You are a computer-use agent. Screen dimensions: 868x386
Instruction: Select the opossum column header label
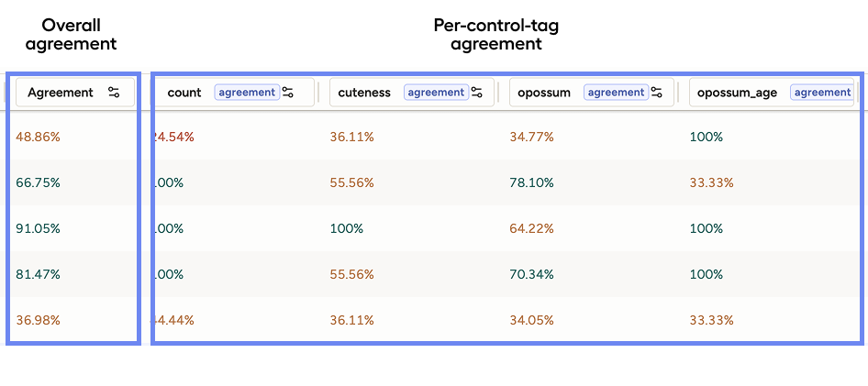[x=544, y=93]
